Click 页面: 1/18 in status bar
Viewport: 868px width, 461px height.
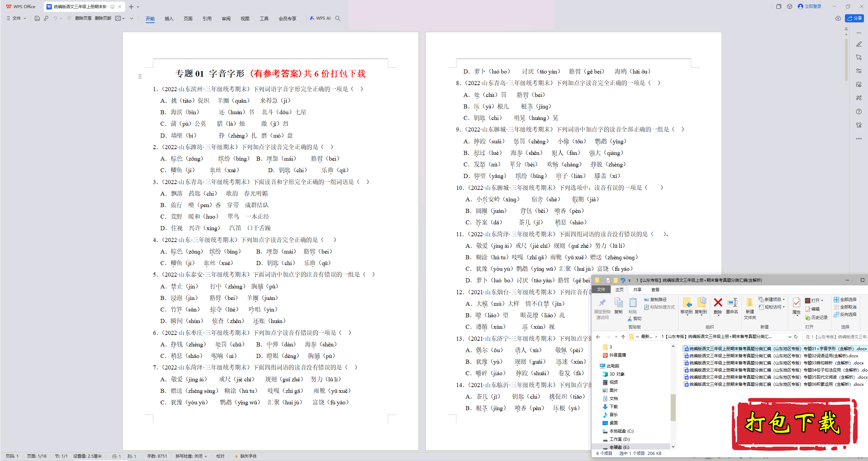point(37,456)
